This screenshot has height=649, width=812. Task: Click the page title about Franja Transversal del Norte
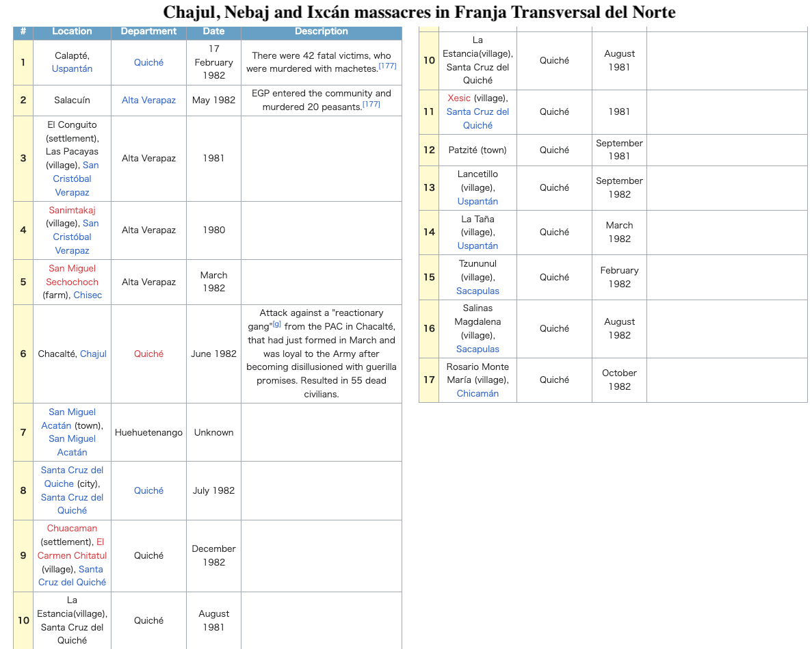tap(419, 12)
